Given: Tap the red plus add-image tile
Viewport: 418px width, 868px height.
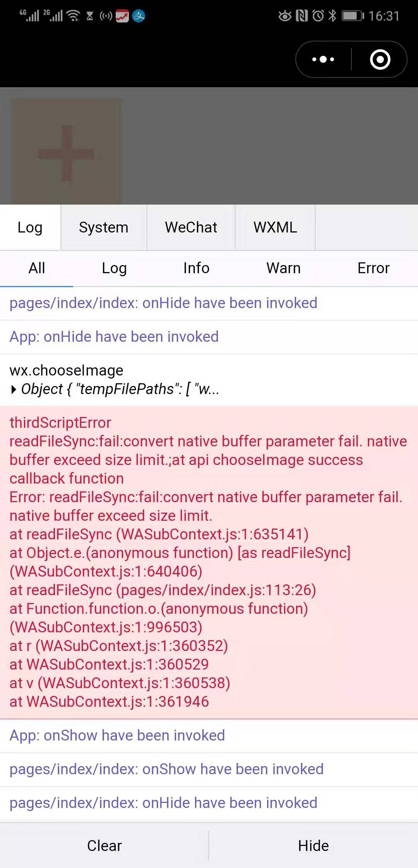Looking at the screenshot, I should (66, 152).
